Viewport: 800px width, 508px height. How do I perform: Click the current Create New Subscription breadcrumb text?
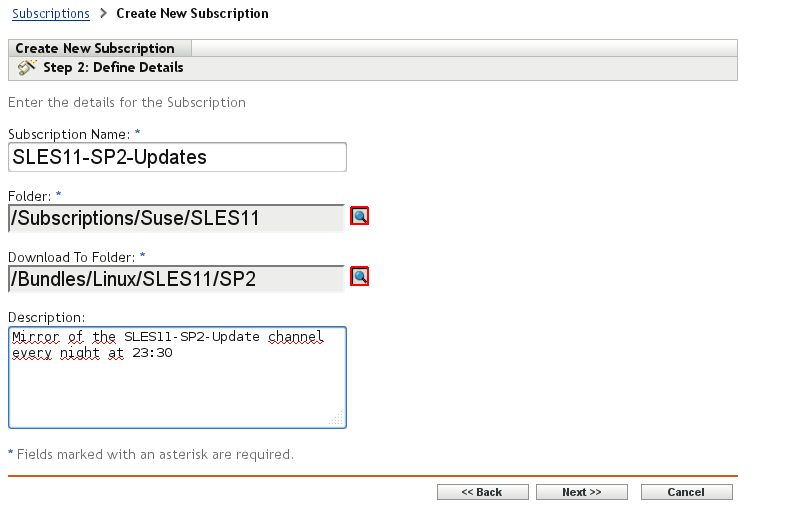click(192, 14)
